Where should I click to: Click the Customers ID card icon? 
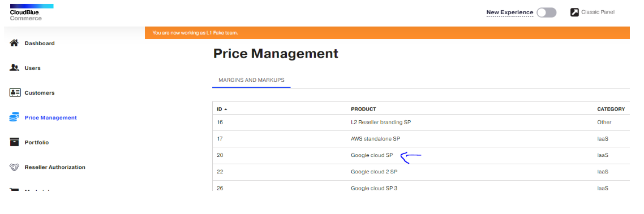pyautogui.click(x=15, y=93)
